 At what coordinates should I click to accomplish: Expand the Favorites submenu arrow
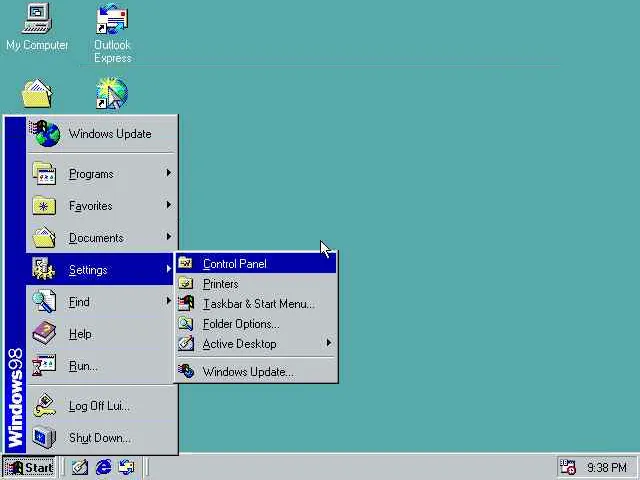(x=169, y=205)
